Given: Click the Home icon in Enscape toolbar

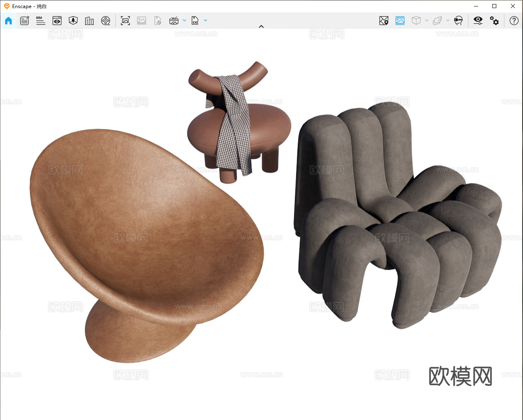Looking at the screenshot, I should [8, 21].
